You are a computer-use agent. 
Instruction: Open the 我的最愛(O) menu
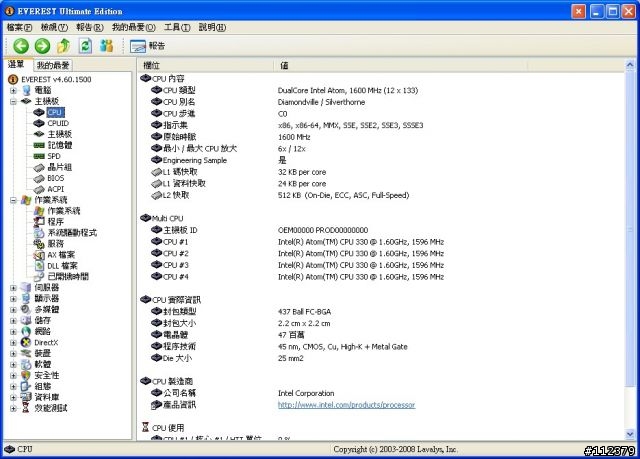(x=134, y=27)
